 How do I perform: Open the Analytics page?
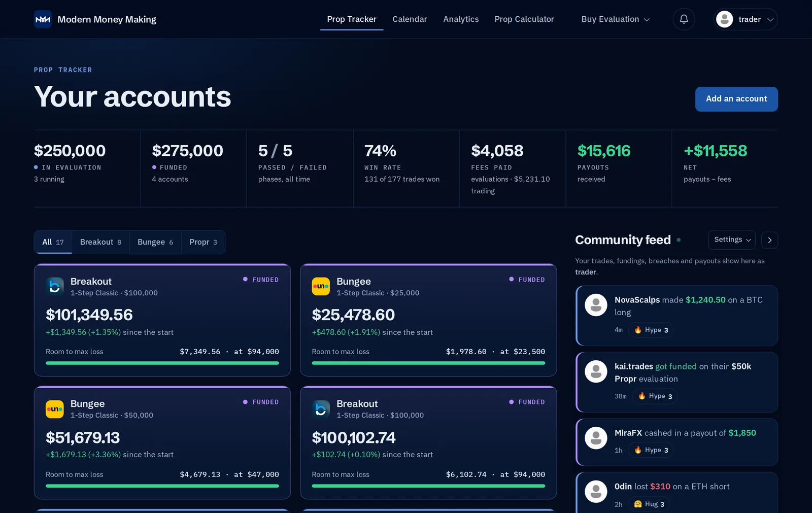coord(461,19)
